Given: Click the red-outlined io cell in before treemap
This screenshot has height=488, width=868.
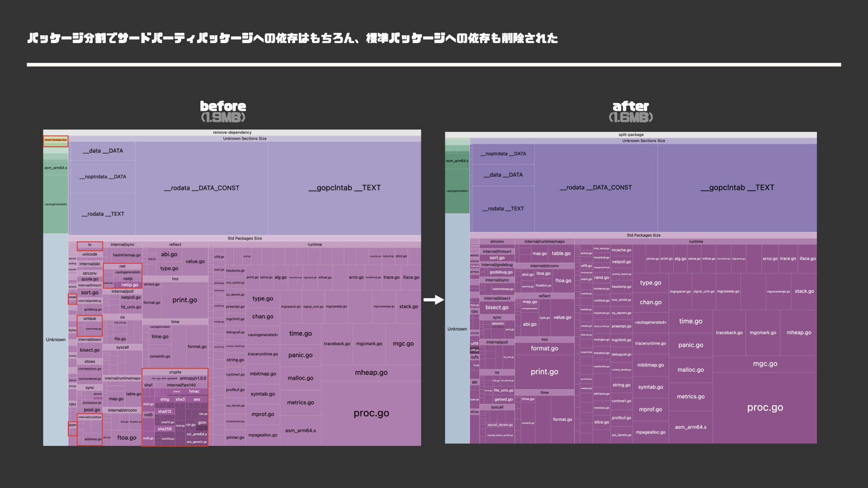Looking at the screenshot, I should pyautogui.click(x=90, y=245).
